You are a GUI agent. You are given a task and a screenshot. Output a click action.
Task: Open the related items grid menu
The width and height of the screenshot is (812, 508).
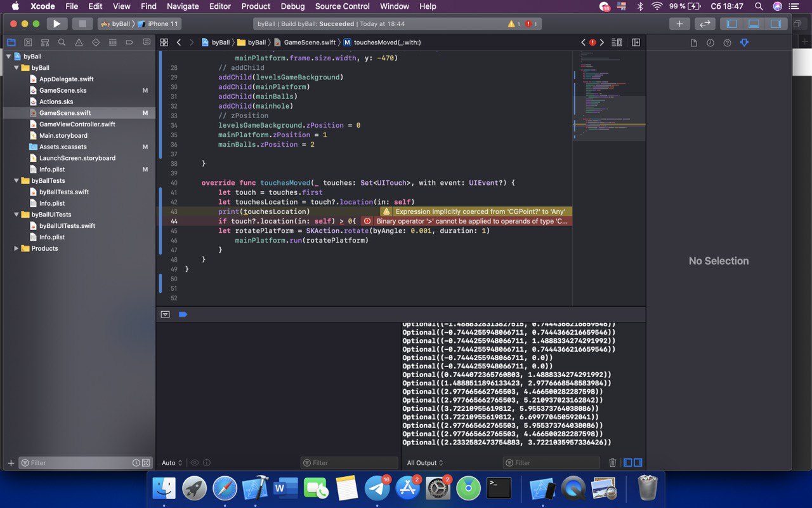point(164,43)
